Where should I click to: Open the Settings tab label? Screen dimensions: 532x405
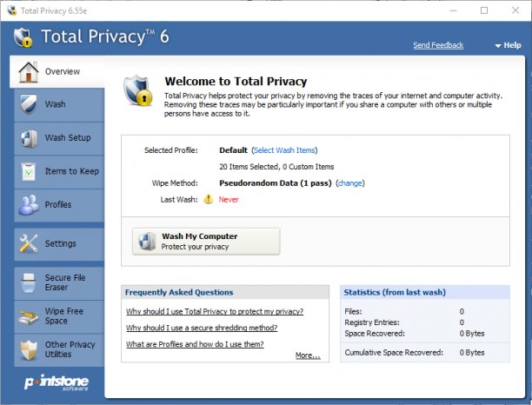pos(60,243)
